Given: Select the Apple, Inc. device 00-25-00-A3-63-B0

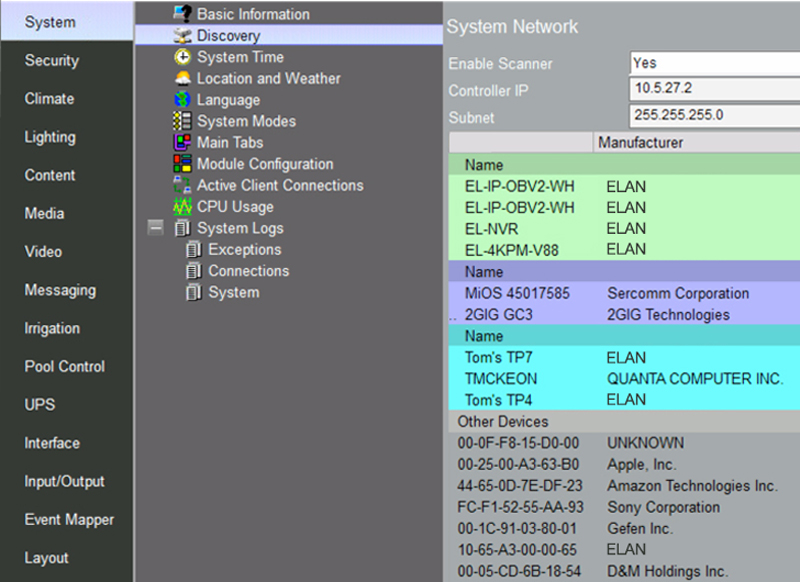Looking at the screenshot, I should [x=624, y=464].
